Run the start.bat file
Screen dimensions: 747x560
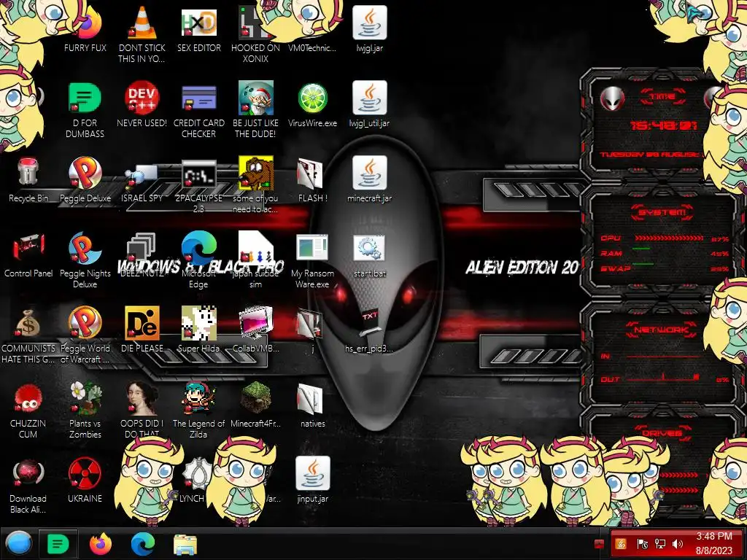click(369, 248)
